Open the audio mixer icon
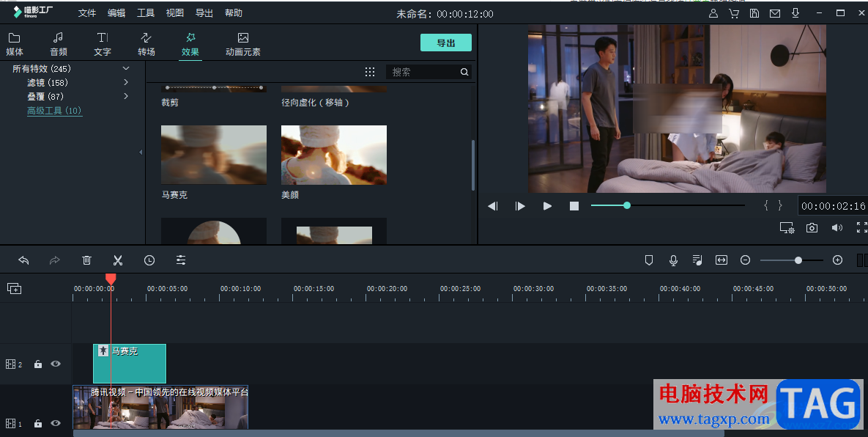The height and width of the screenshot is (437, 868). tap(697, 260)
